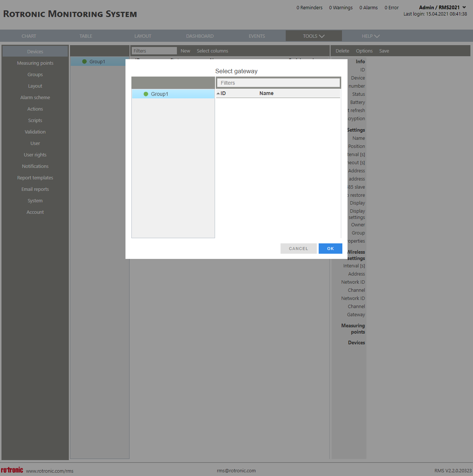Open Email reports in sidebar

[x=35, y=189]
